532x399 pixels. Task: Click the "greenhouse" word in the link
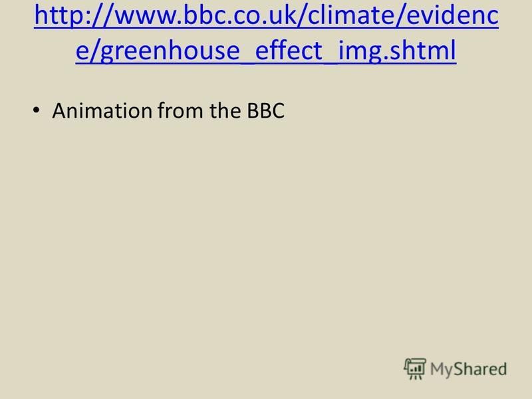(170, 51)
